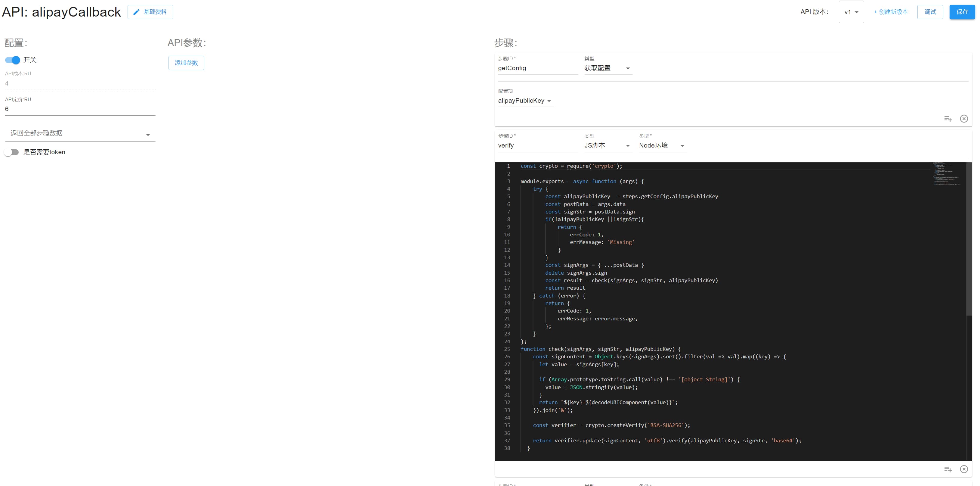Screen dimensions: 980x486
Task: Click the 步骤: section heading
Action: coord(505,43)
